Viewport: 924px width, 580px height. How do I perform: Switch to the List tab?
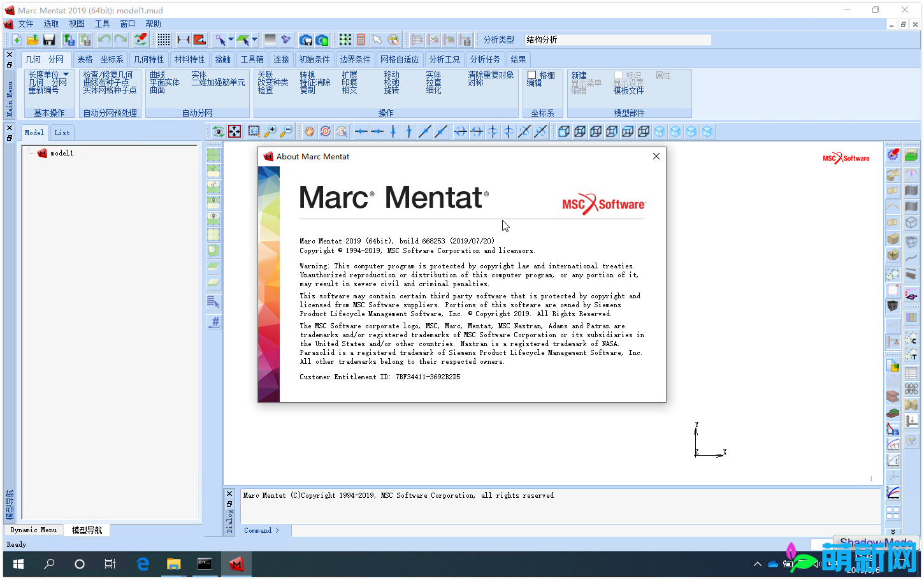coord(62,133)
